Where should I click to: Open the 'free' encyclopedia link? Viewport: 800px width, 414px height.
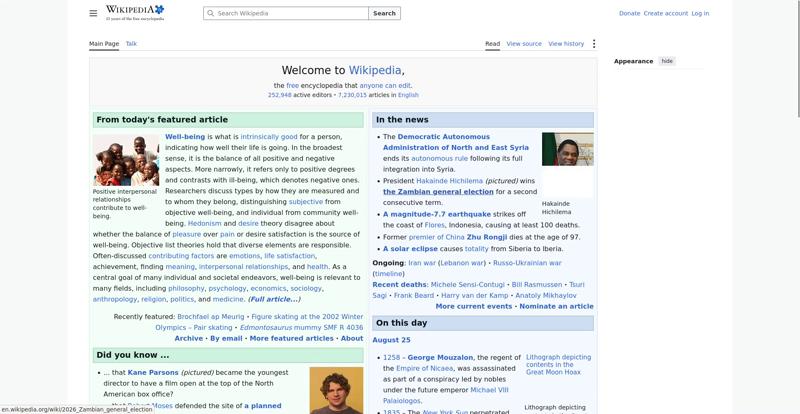click(x=292, y=86)
